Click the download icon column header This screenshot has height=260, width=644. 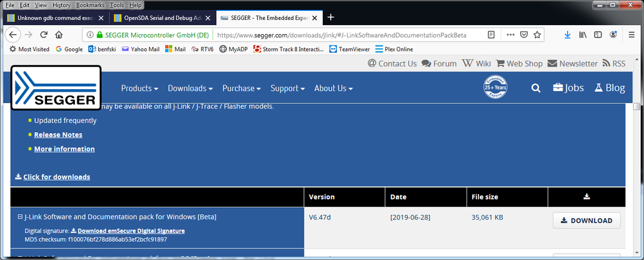[x=587, y=197]
